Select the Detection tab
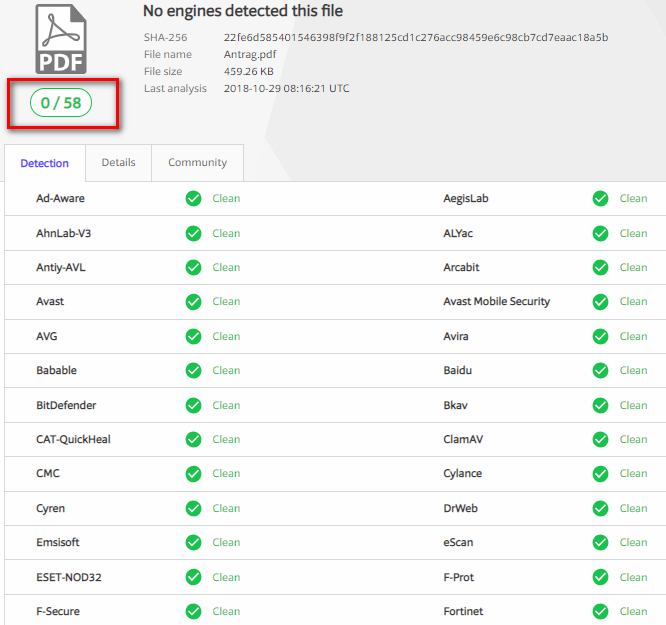666x625 pixels. pos(45,163)
